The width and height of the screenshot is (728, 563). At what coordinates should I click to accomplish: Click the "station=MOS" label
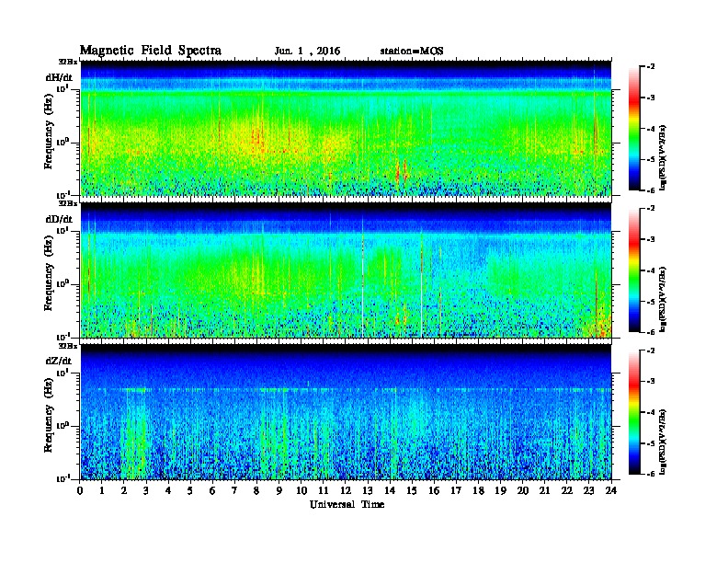[412, 52]
